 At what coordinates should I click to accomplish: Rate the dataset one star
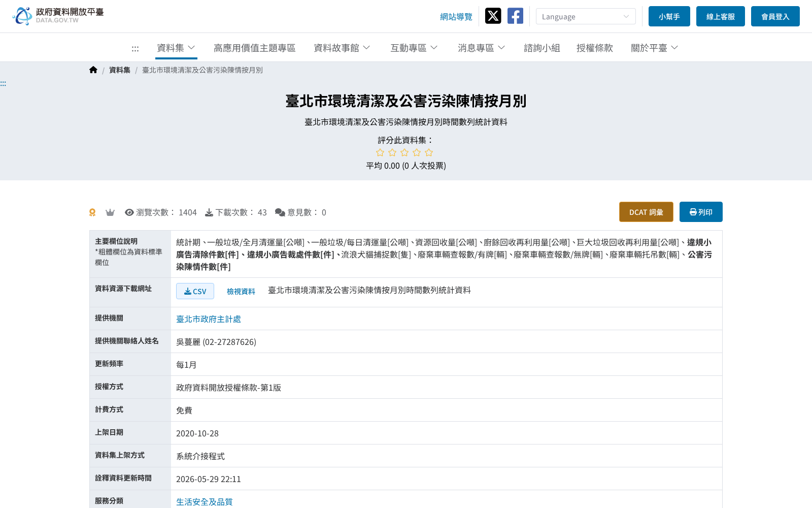(x=380, y=152)
